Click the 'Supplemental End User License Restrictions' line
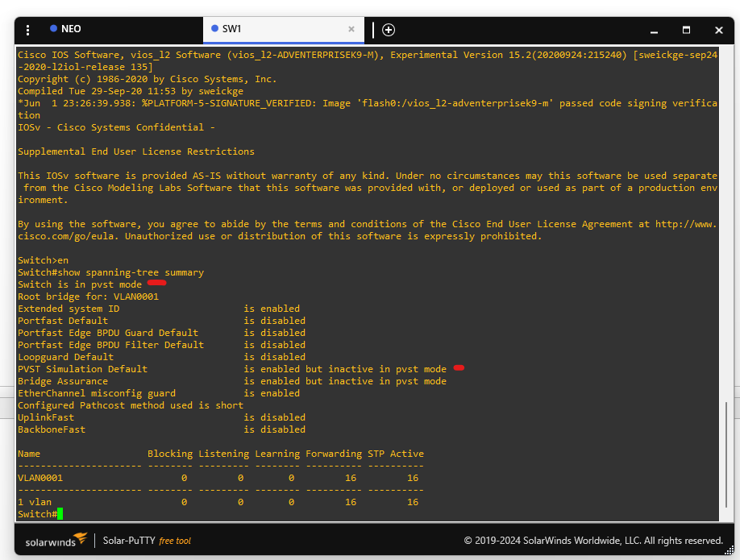The image size is (740, 560). pyautogui.click(x=136, y=151)
